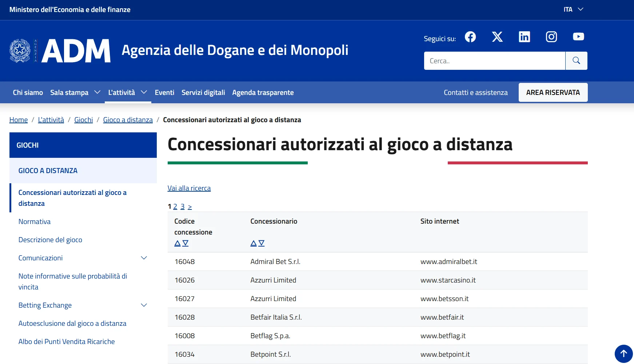Sort Codice concessione ascending triangle

coord(178,243)
